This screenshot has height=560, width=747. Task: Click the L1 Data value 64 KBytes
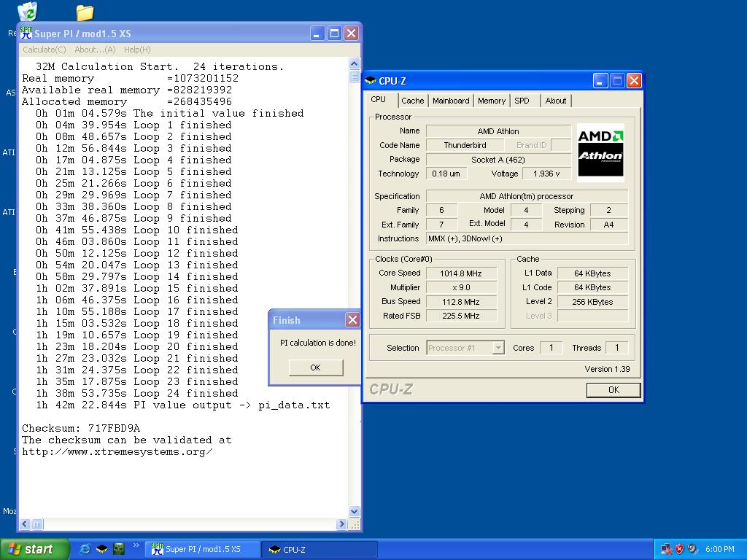(x=592, y=273)
